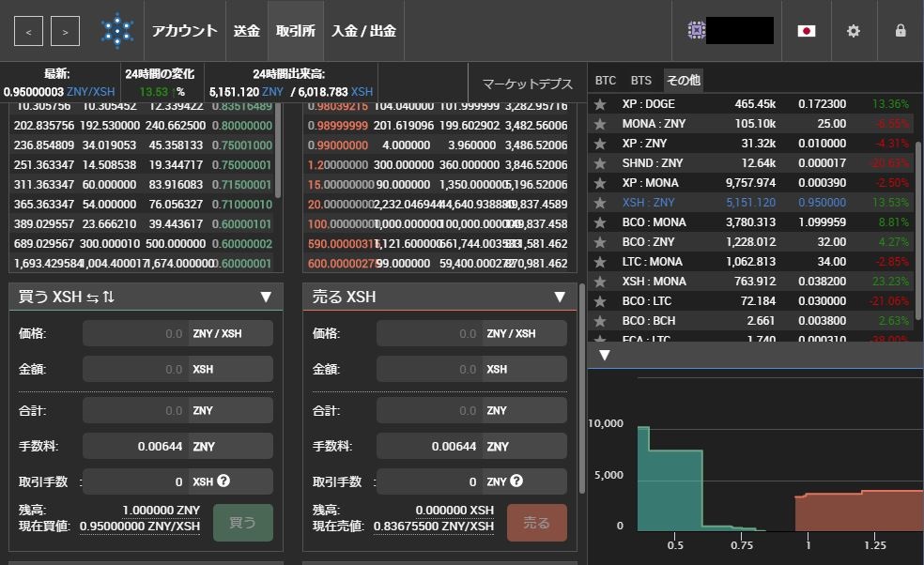Click the blue network logo icon
Viewport: 924px width, 565px height.
[115, 30]
